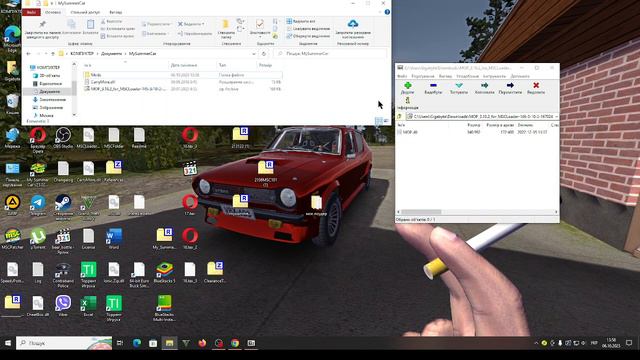Open MSCPatcher desktop icon
Screen dimensions: 640x360
(x=12, y=239)
